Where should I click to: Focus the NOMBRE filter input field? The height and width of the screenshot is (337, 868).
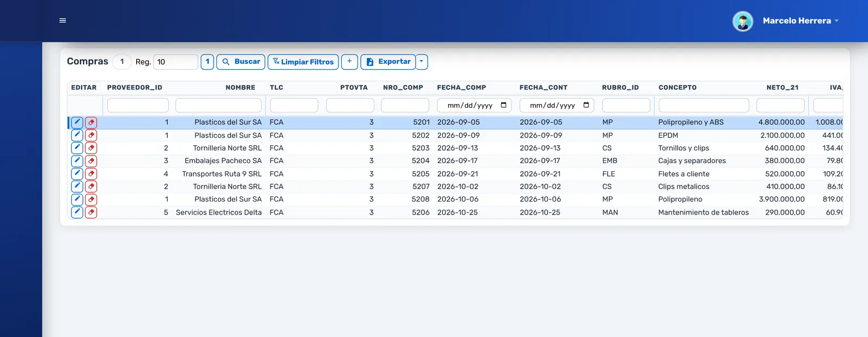point(219,105)
